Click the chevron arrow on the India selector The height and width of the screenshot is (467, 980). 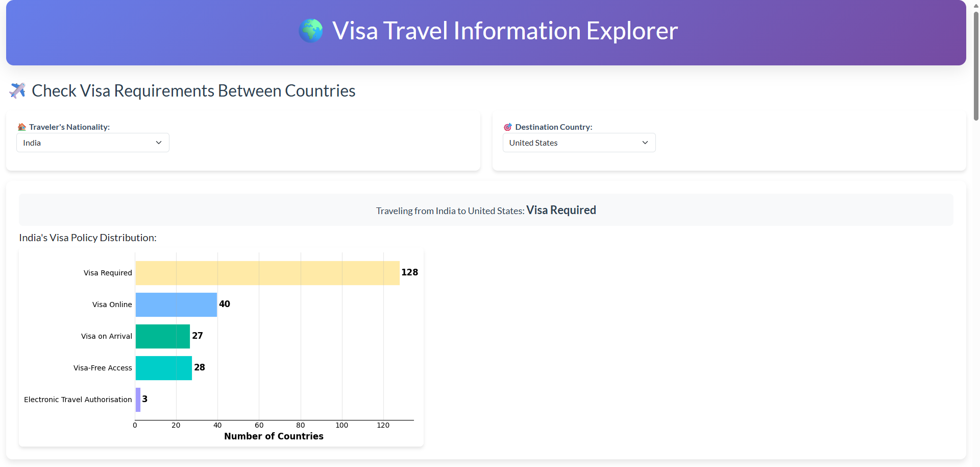point(158,143)
